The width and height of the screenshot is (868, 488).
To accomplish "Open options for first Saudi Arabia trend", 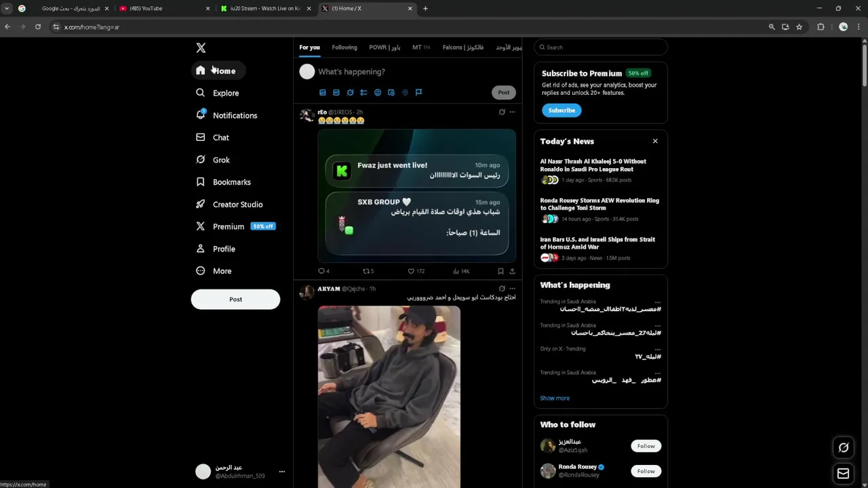I will pos(657,302).
